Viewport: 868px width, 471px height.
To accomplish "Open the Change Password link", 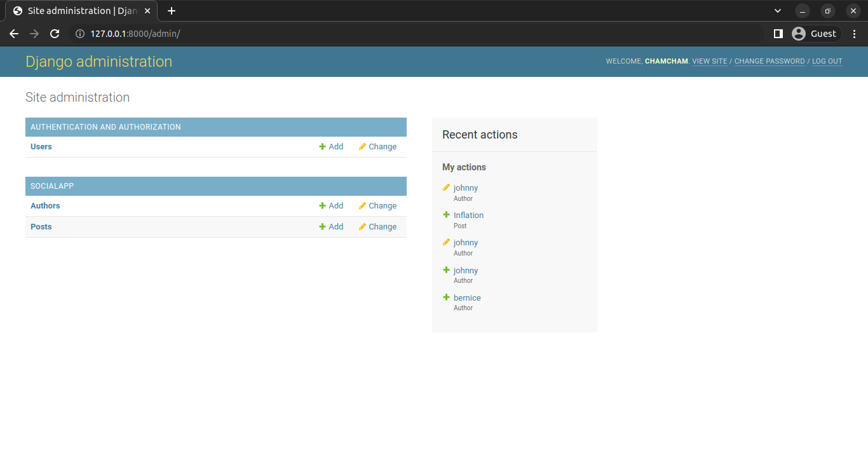I will click(x=770, y=62).
